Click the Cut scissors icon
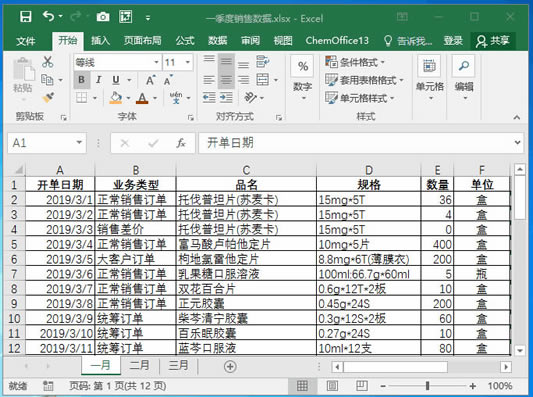This screenshot has width=533, height=397. 48,62
